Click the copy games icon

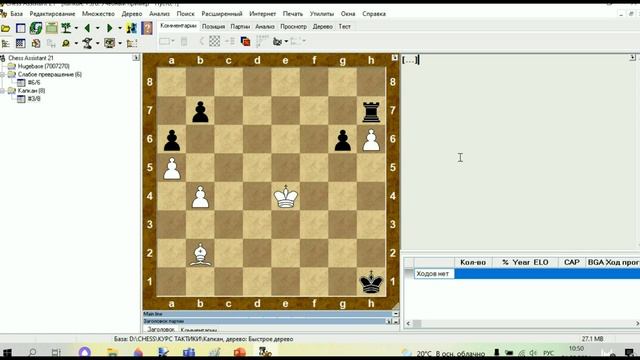(x=36, y=43)
